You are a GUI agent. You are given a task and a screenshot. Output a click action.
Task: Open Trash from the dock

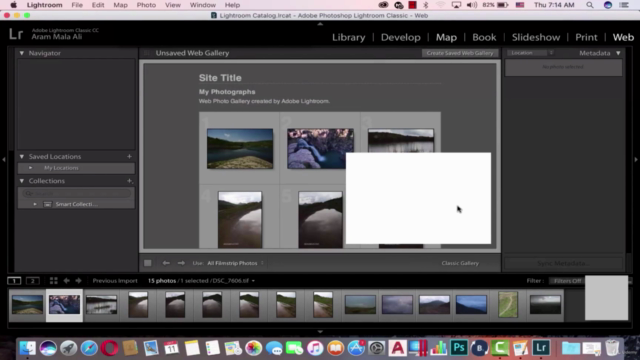coord(612,348)
